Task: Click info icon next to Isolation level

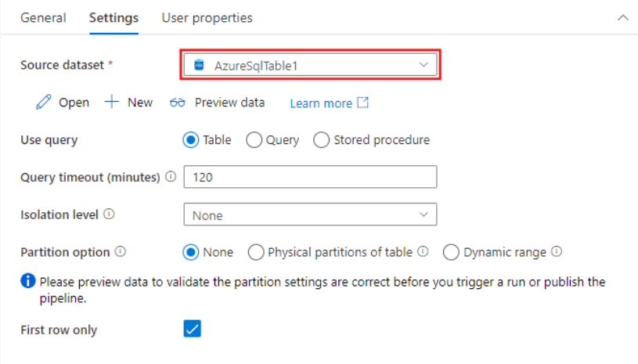Action: point(109,214)
